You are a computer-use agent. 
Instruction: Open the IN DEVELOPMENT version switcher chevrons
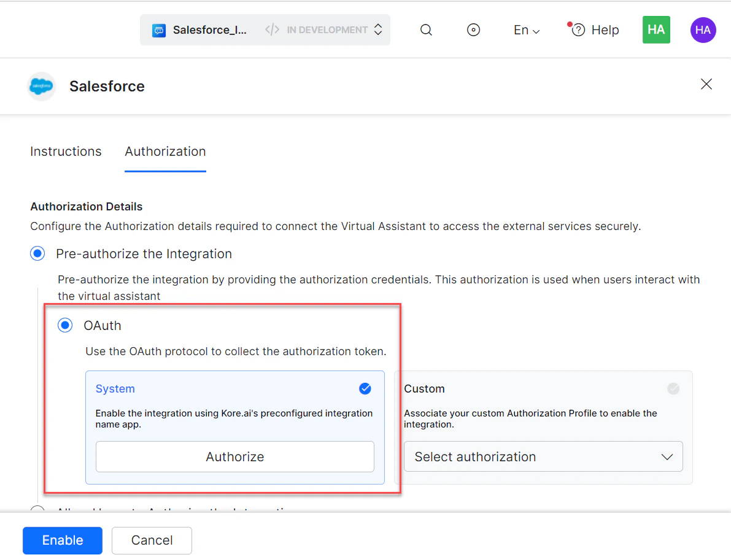pyautogui.click(x=377, y=29)
